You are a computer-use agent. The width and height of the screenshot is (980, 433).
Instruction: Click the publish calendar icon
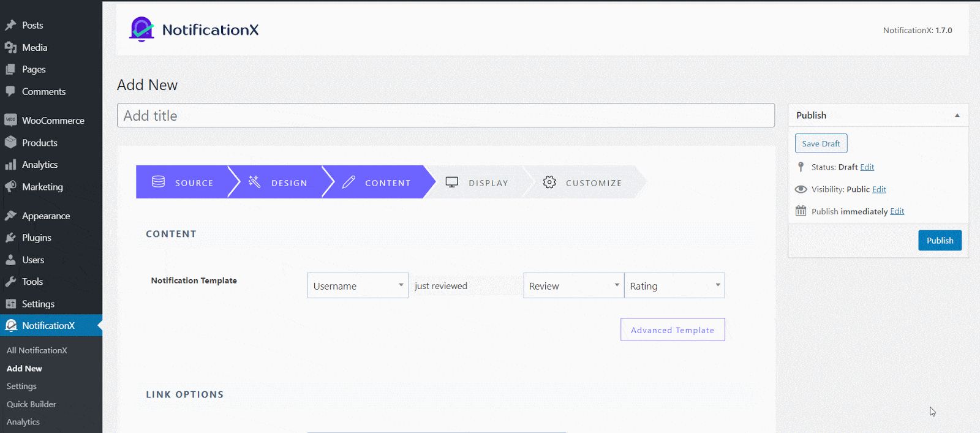tap(801, 211)
